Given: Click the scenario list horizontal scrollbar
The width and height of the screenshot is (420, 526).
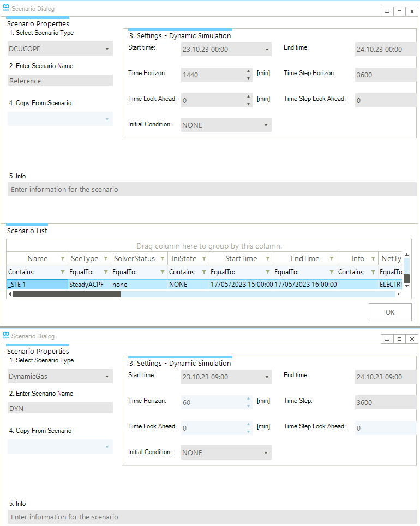Looking at the screenshot, I should click(x=67, y=294).
